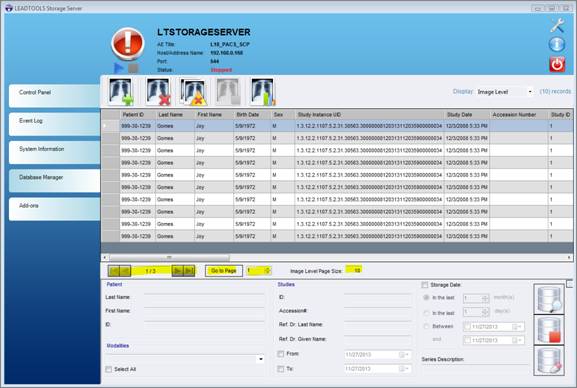Click the red exclamation status icon
Image resolution: width=577 pixels, height=388 pixels.
[128, 43]
